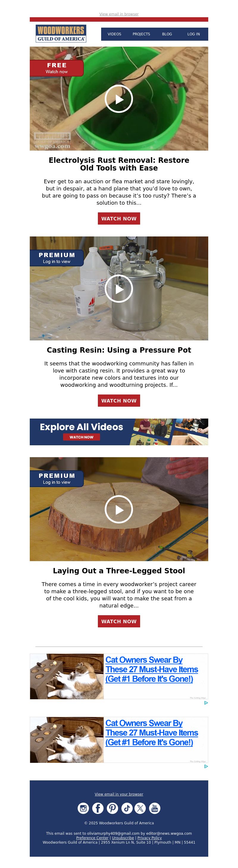The width and height of the screenshot is (238, 868).
Task: Click LOG IN in the navigation bar
Action: [193, 34]
